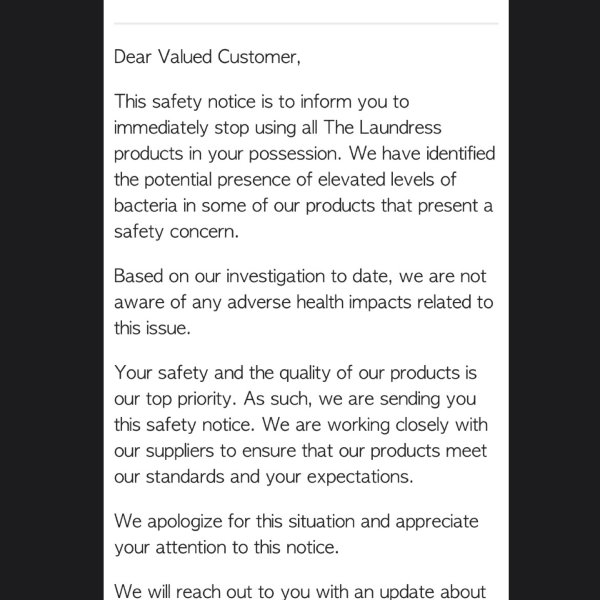Click the word 'bacteria' in first paragraph
This screenshot has width=600, height=600.
point(145,205)
